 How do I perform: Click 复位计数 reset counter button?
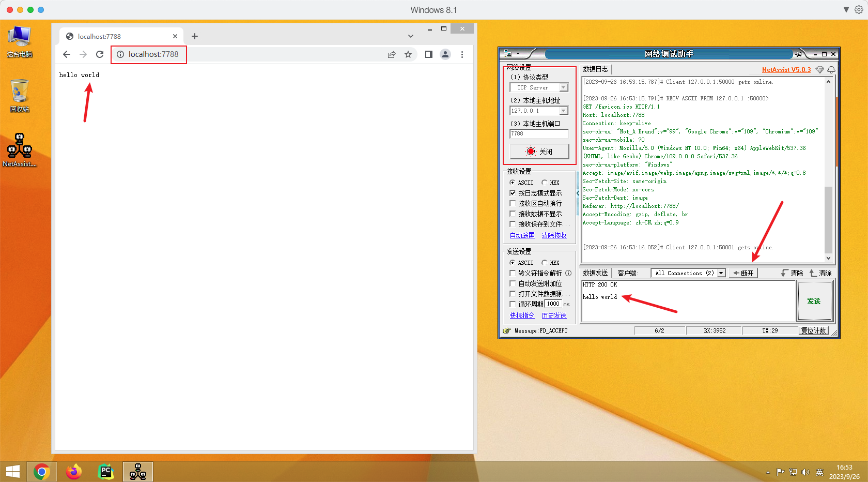pyautogui.click(x=814, y=330)
